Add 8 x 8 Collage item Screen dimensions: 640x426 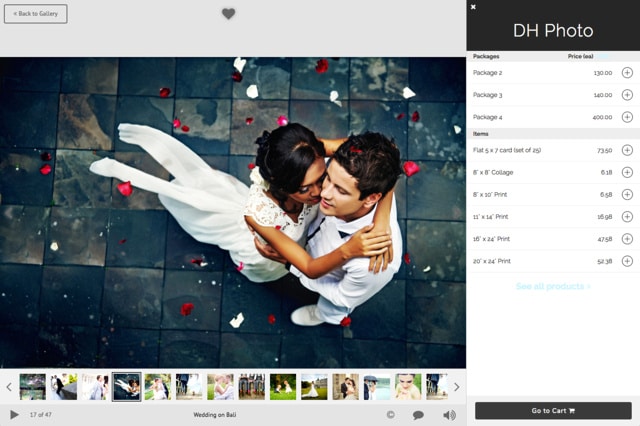point(627,172)
